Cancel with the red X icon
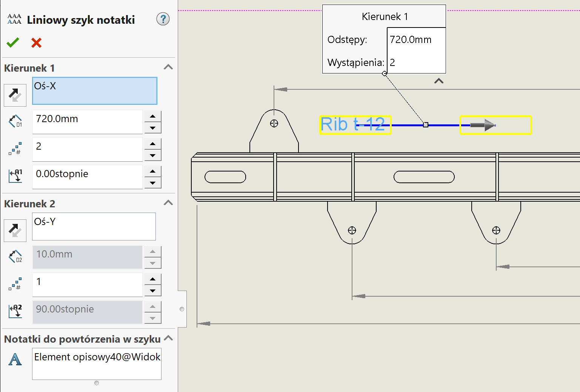This screenshot has height=392, width=580. tap(36, 43)
